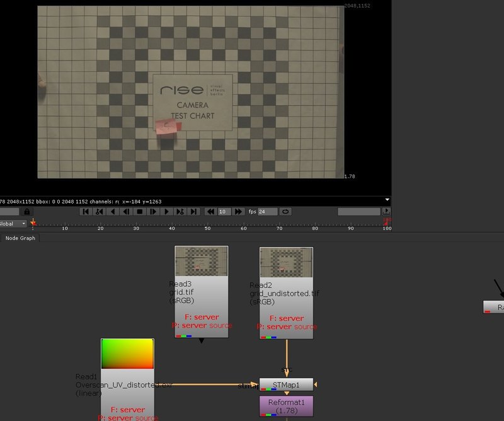Skip backward by frame increment

[211, 212]
